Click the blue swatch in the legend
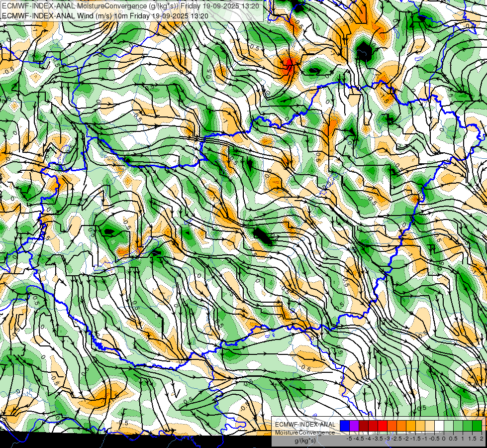 [345, 426]
